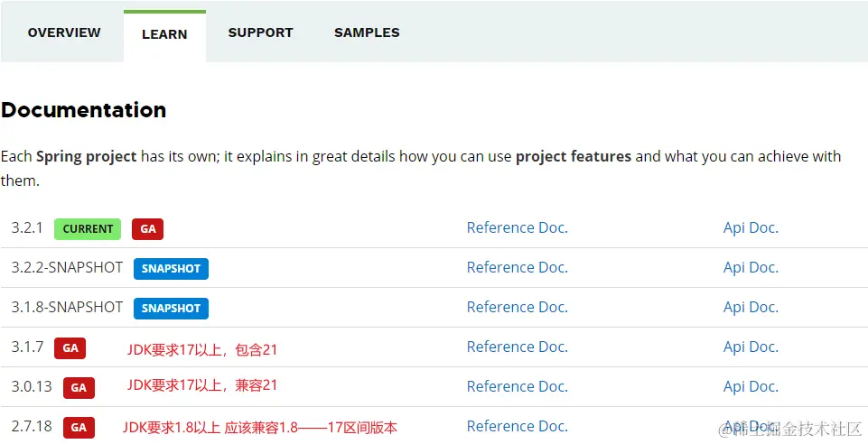The image size is (868, 444).
Task: Click the Documentation heading
Action: [84, 110]
